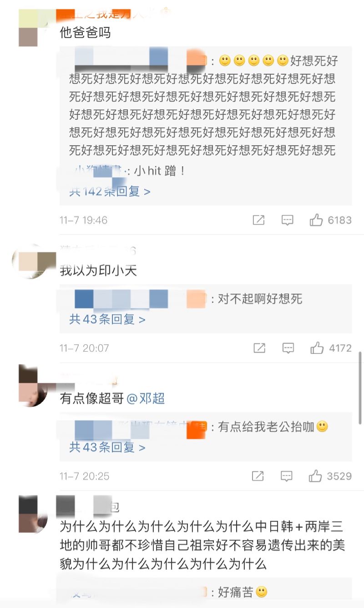Like the 有点像超哥 comment with 3529 likes
The width and height of the screenshot is (364, 608).
pos(315,476)
